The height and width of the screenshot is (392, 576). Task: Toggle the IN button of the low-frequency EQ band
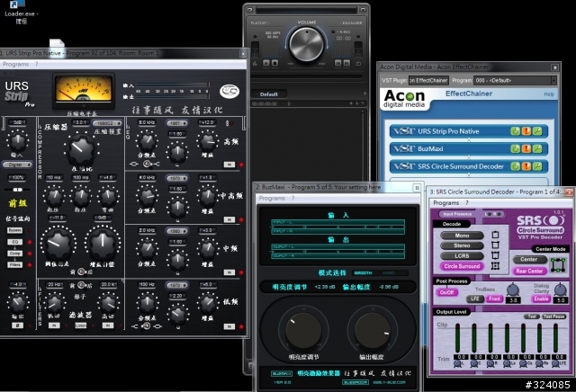[x=229, y=326]
